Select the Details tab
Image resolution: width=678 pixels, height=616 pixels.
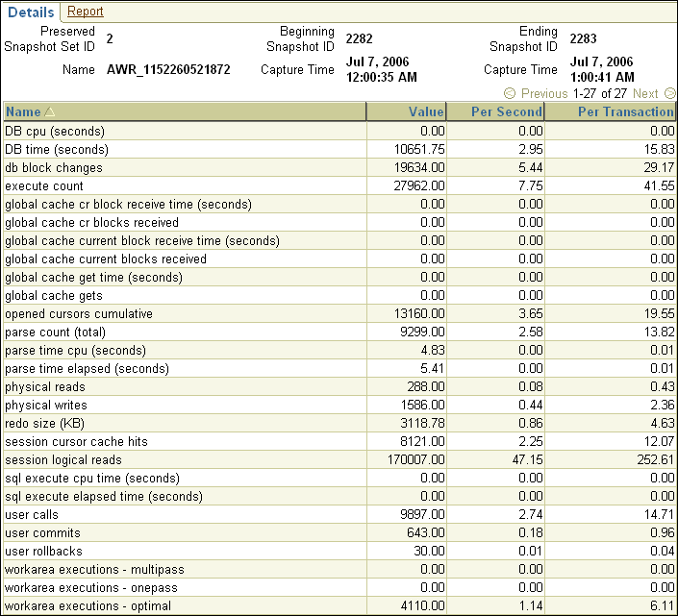click(31, 12)
